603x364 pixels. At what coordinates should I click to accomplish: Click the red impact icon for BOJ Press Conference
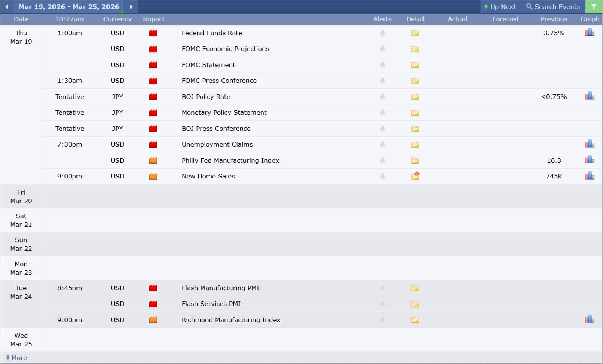153,129
